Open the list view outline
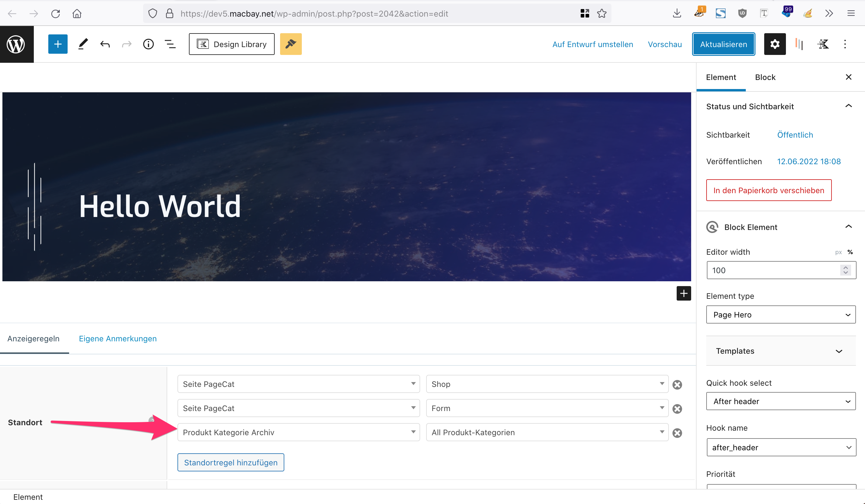The height and width of the screenshot is (504, 865). [x=170, y=44]
